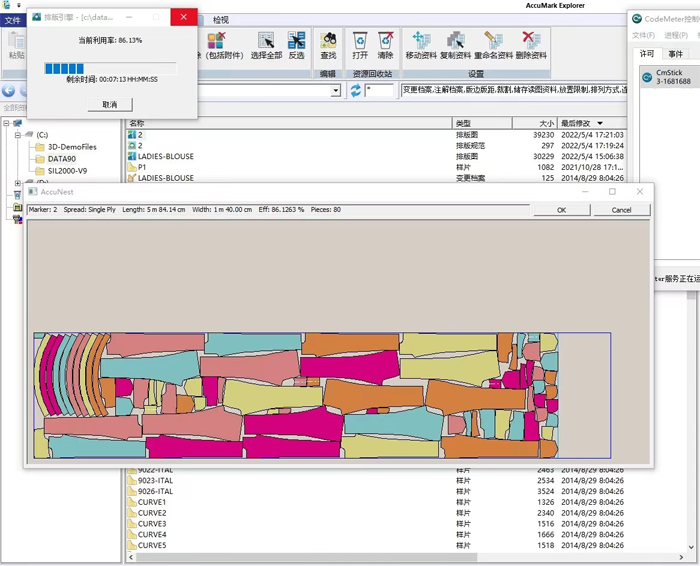Screen dimensions: 700x566
Task: Maximize the AccuNest window
Action: click(x=612, y=191)
